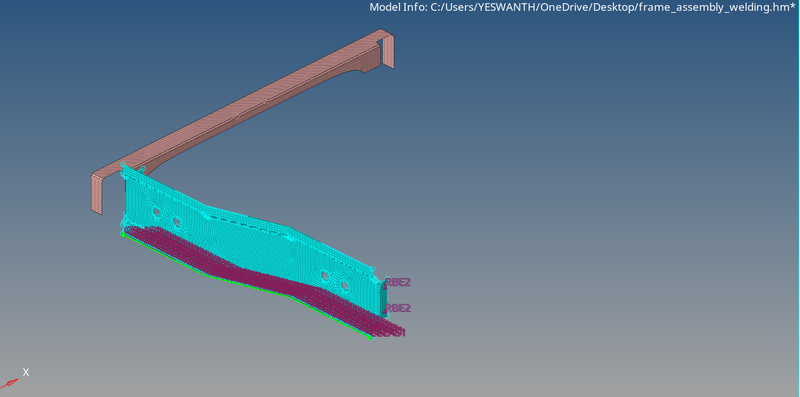Select the green node at the left end
Viewport: 800px width, 397px height.
(123, 234)
